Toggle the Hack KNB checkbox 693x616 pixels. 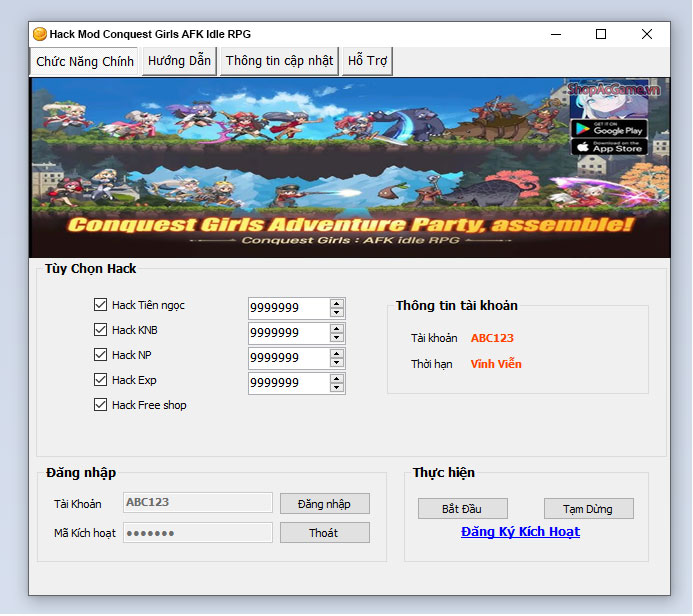coord(100,330)
